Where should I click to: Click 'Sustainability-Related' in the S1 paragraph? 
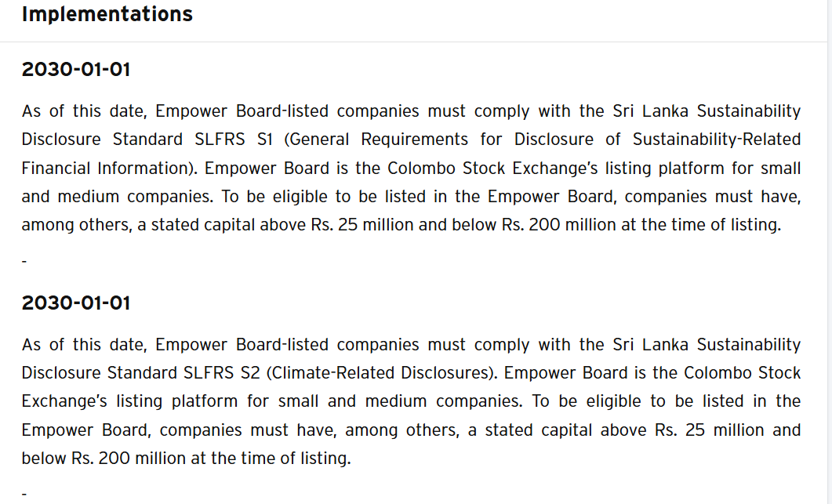(716, 139)
